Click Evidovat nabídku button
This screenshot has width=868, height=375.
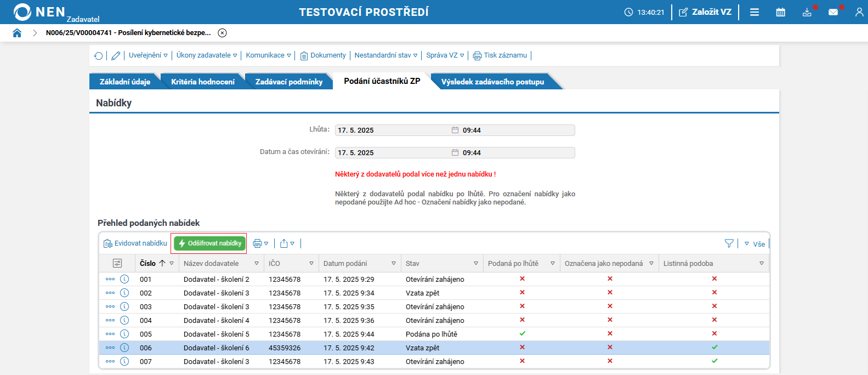point(135,243)
